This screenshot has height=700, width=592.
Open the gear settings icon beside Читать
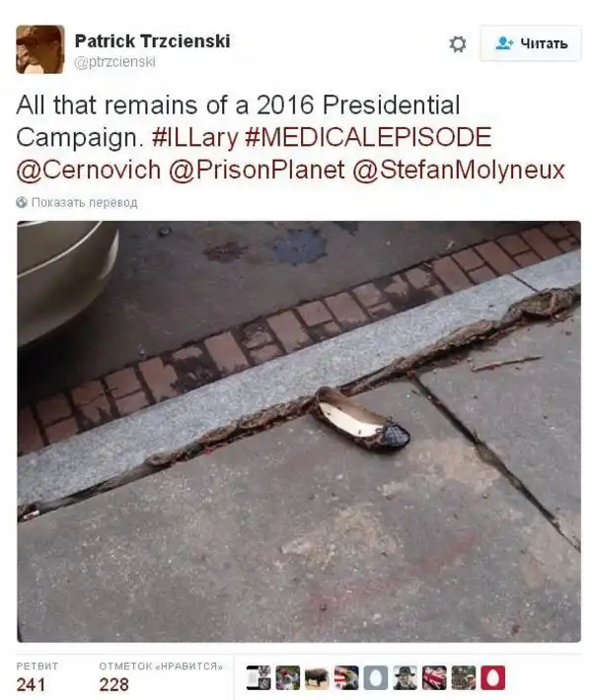[x=458, y=43]
